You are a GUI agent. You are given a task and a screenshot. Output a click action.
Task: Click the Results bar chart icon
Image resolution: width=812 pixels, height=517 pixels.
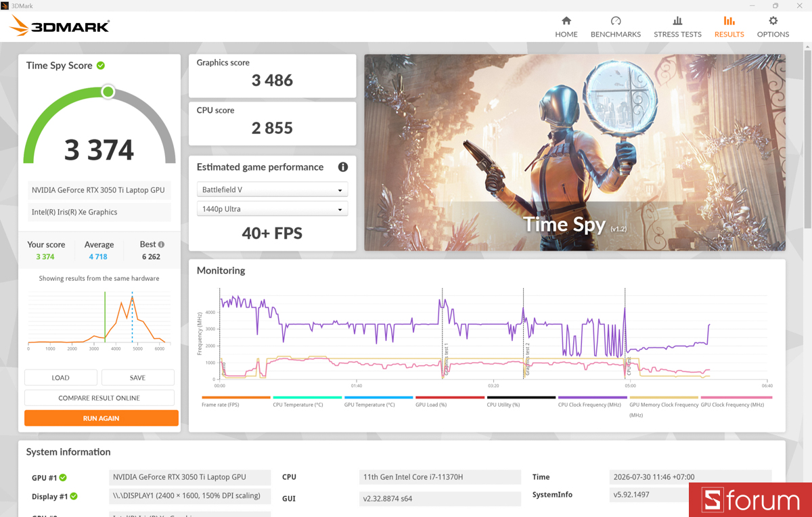(x=729, y=21)
